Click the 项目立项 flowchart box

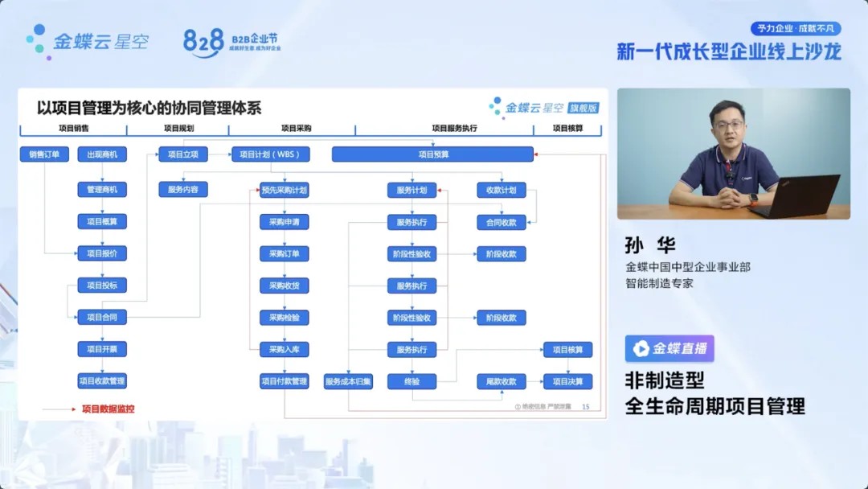coord(183,154)
